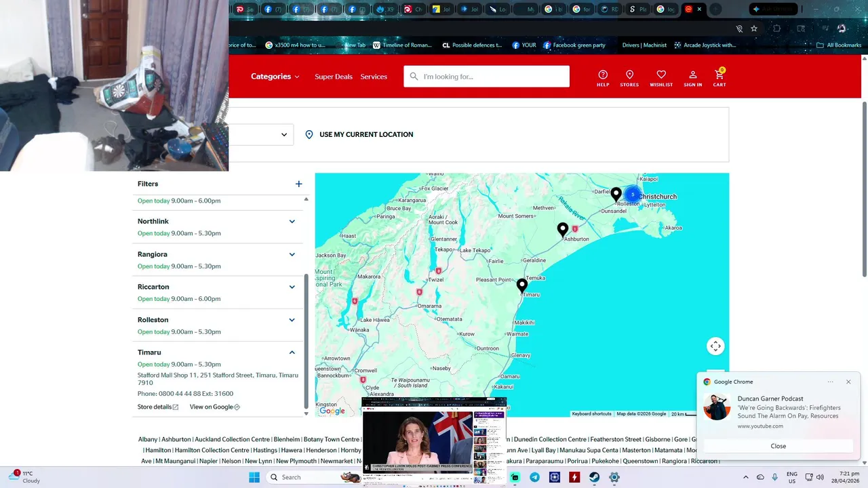Click the page vertical scrollbar
Screen dimensions: 868x488
pos(864,188)
